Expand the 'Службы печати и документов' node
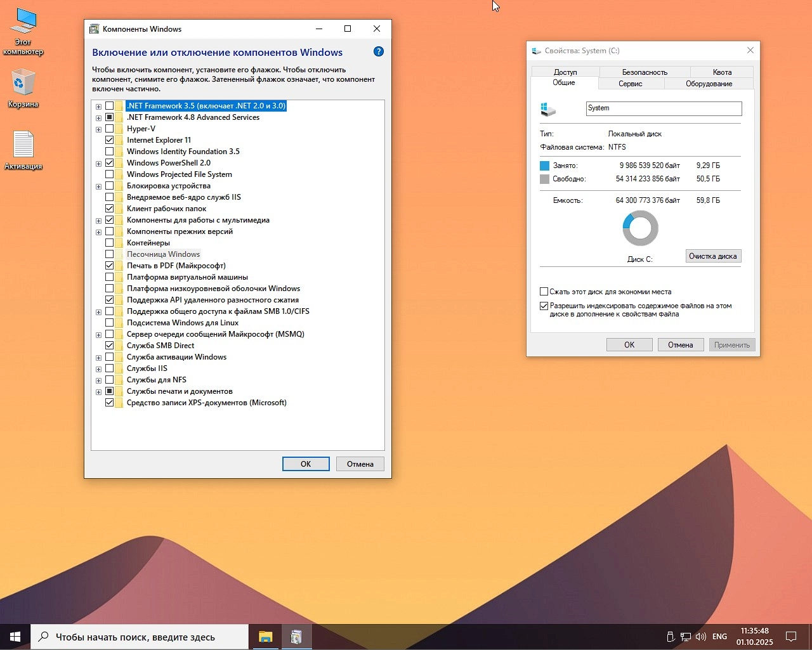Image resolution: width=812 pixels, height=650 pixels. tap(98, 392)
